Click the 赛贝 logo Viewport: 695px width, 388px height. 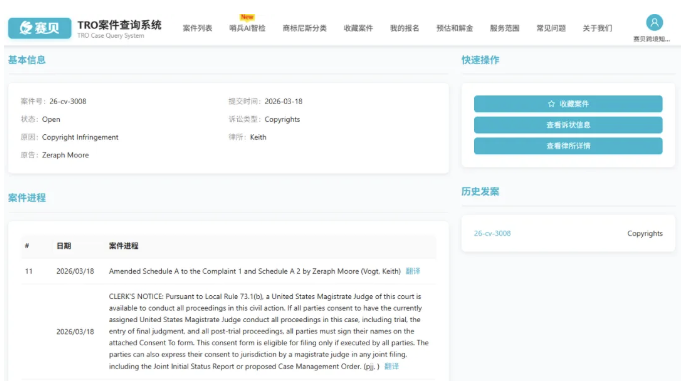[39, 28]
